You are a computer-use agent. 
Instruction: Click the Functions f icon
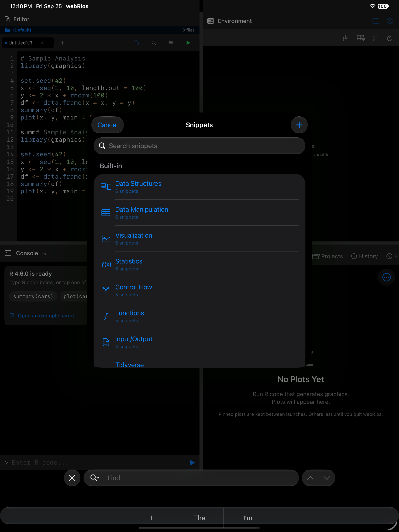pyautogui.click(x=106, y=316)
